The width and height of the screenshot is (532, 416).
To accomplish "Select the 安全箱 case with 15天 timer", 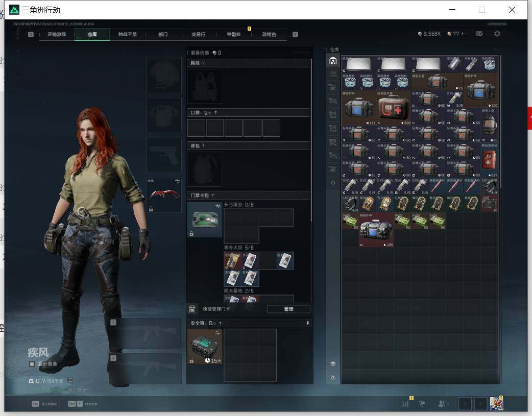I will pyautogui.click(x=205, y=347).
